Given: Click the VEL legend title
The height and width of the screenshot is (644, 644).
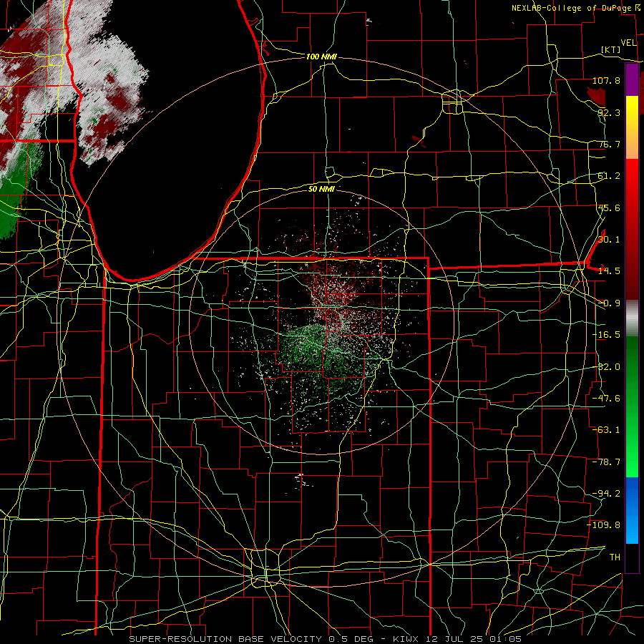Looking at the screenshot, I should [628, 43].
